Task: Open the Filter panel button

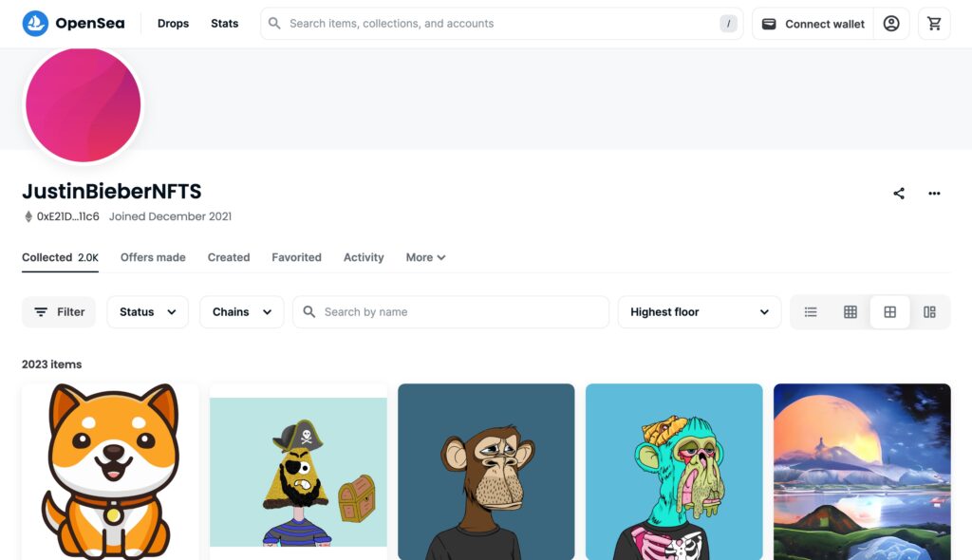Action: click(x=59, y=312)
